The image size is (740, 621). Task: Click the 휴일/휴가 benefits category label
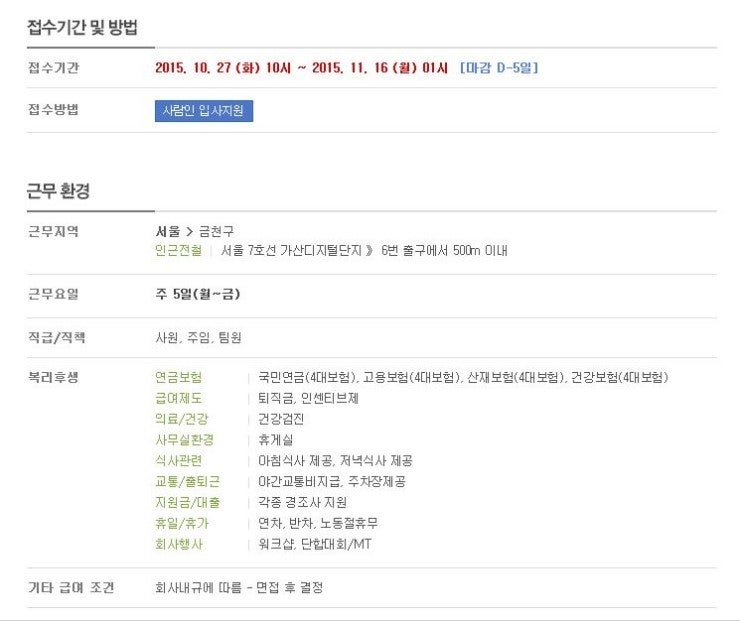(x=182, y=523)
